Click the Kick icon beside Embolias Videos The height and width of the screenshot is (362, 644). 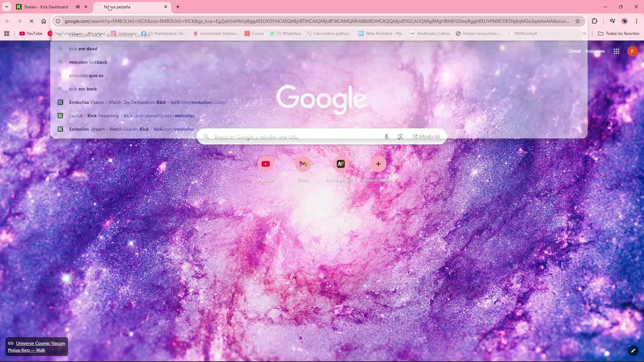60,102
